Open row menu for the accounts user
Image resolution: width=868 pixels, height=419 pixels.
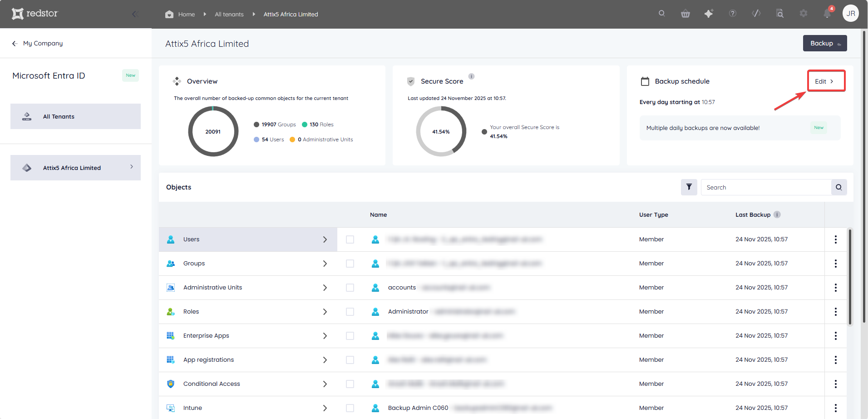click(836, 288)
